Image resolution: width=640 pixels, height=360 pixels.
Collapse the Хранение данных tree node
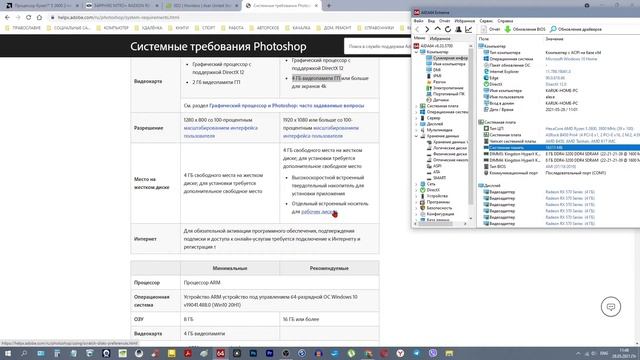[417, 136]
